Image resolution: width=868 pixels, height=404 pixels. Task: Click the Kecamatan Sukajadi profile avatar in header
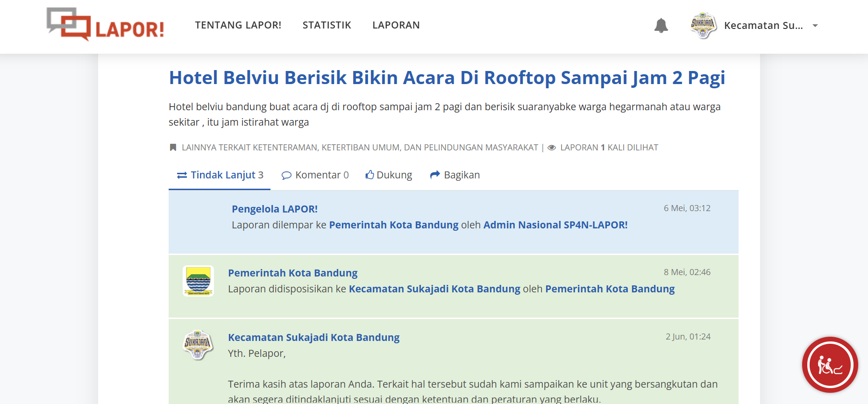tap(703, 25)
